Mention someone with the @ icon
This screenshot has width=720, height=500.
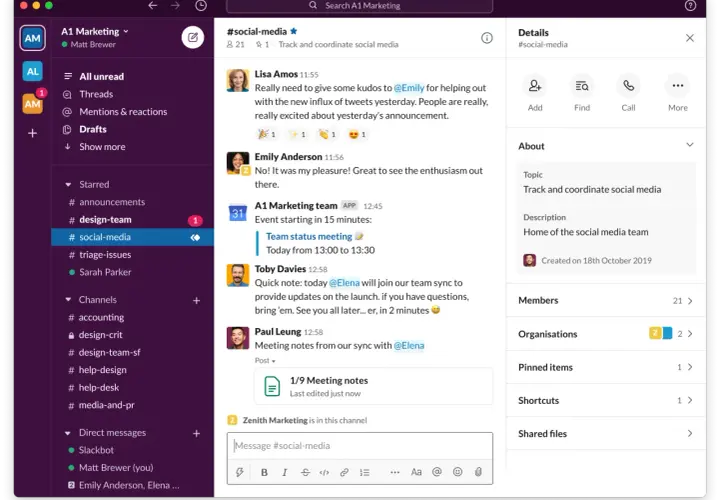coord(437,472)
